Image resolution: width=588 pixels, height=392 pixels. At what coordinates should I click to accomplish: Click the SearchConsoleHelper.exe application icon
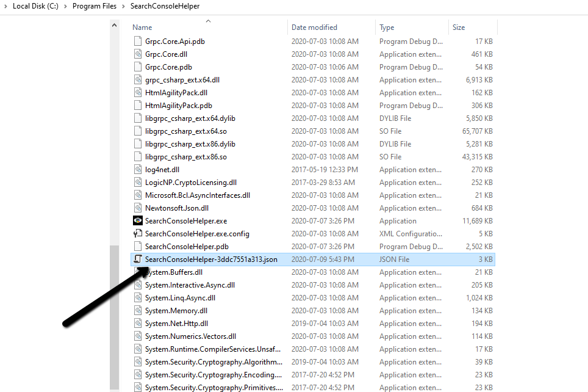coord(138,221)
